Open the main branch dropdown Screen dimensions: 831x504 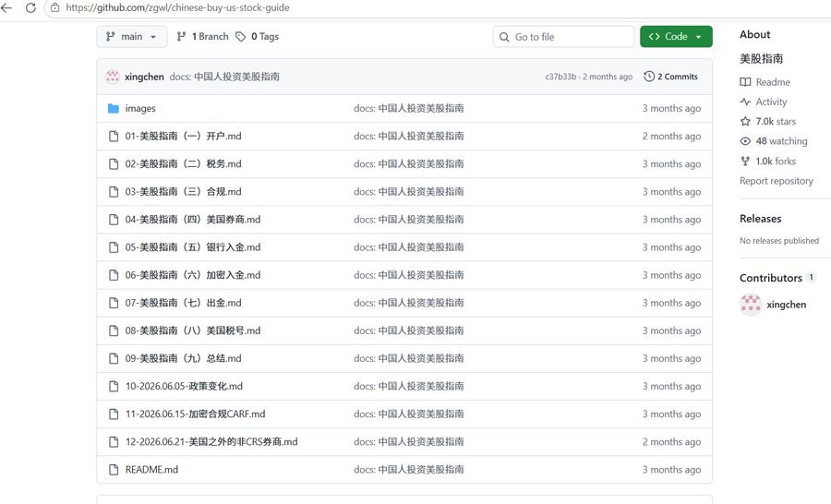(131, 37)
